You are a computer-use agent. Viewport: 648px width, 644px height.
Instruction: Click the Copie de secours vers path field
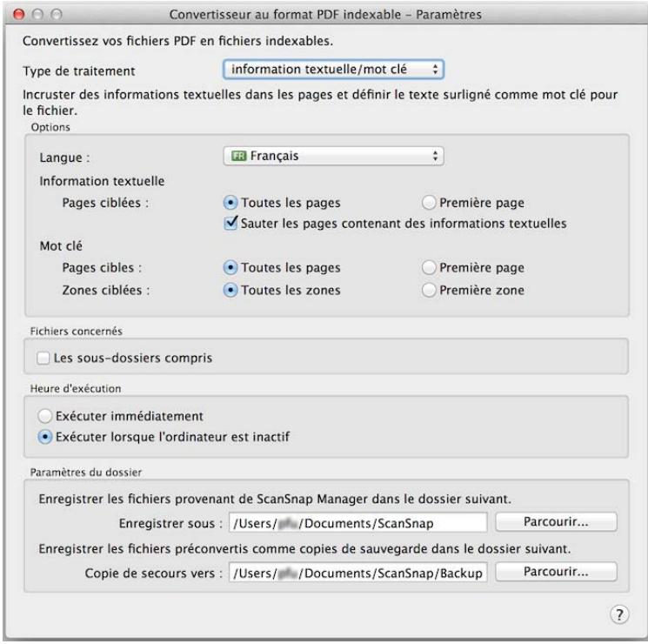point(357,573)
